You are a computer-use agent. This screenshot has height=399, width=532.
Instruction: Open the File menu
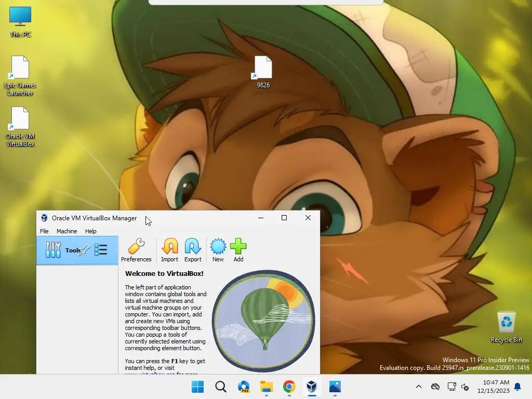[44, 231]
